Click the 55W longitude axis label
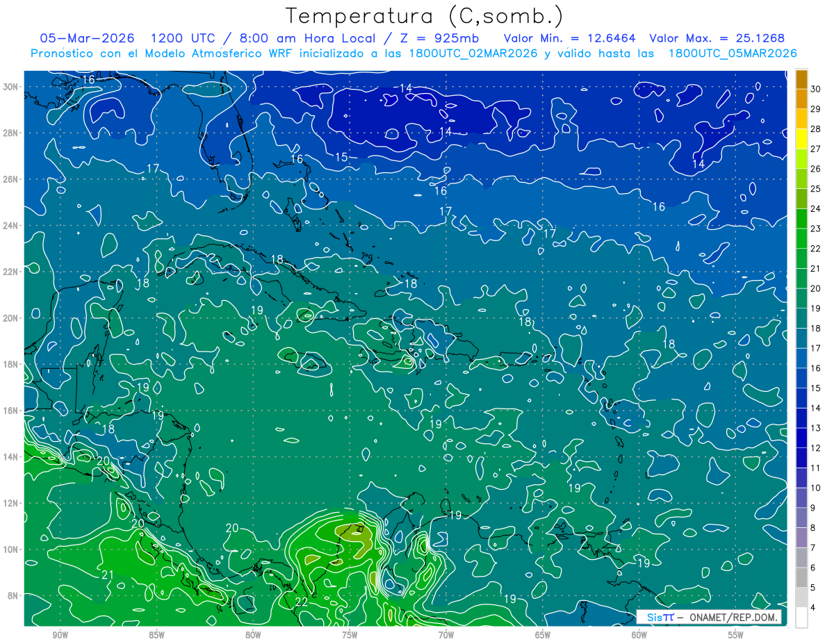The height and width of the screenshot is (644, 834). [x=736, y=635]
